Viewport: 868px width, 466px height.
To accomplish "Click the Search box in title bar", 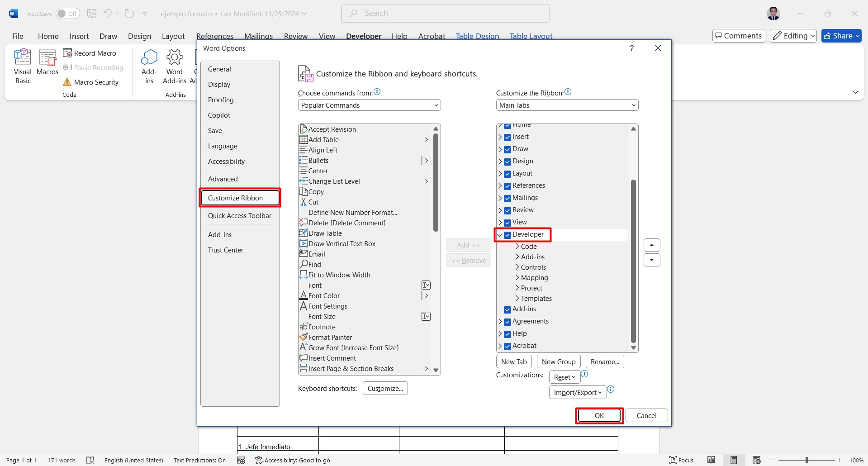I will pyautogui.click(x=445, y=14).
